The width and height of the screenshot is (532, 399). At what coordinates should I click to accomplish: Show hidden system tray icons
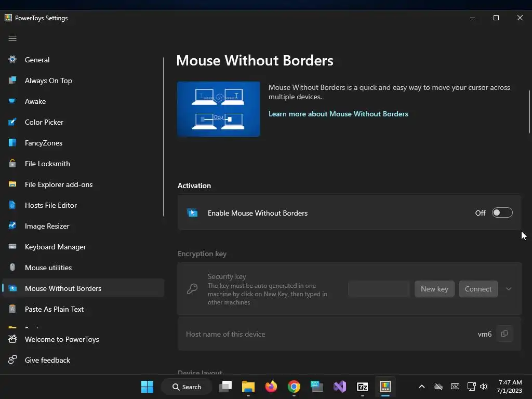point(422,387)
